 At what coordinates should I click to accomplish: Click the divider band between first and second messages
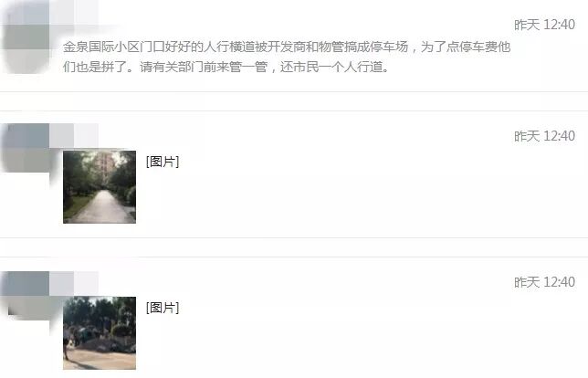(294, 101)
